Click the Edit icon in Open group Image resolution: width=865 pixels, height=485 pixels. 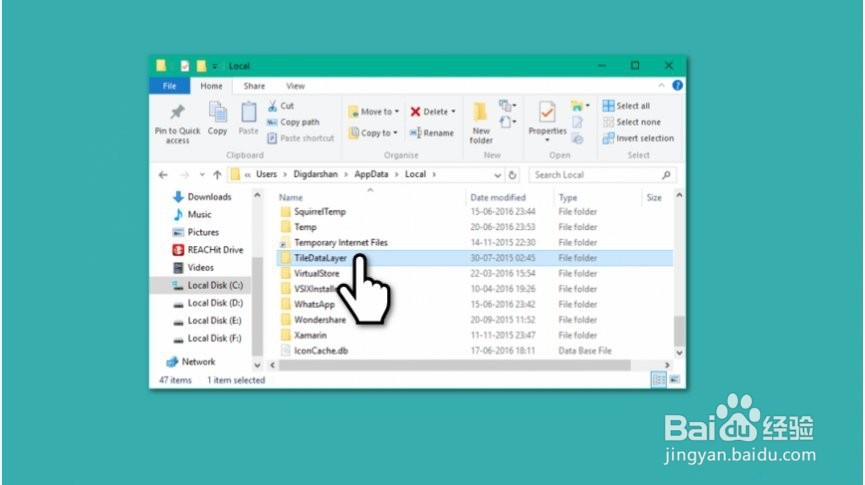577,122
